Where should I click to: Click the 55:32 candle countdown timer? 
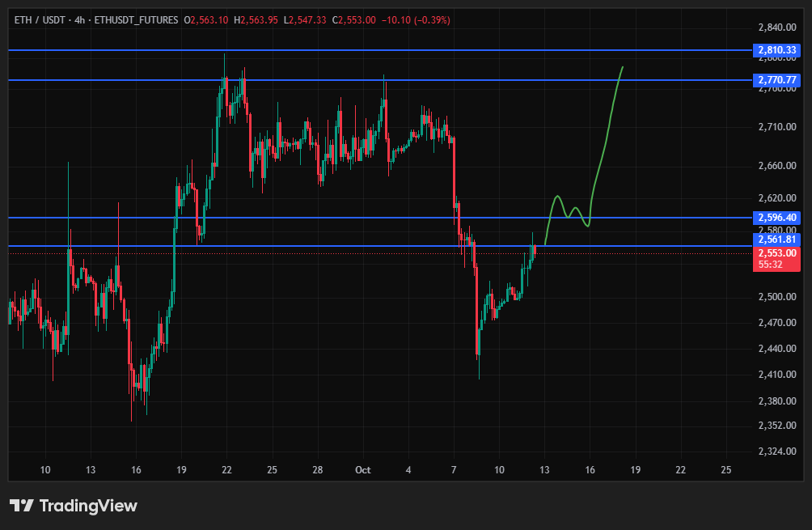770,265
